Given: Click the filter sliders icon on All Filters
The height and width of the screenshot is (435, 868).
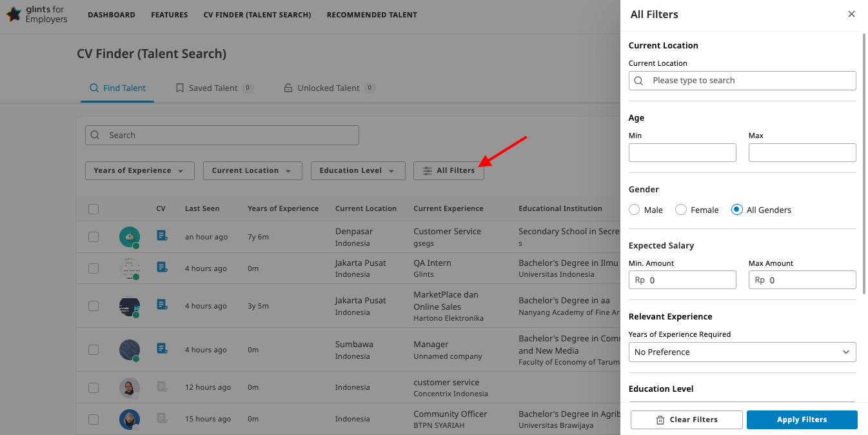Looking at the screenshot, I should (x=428, y=170).
